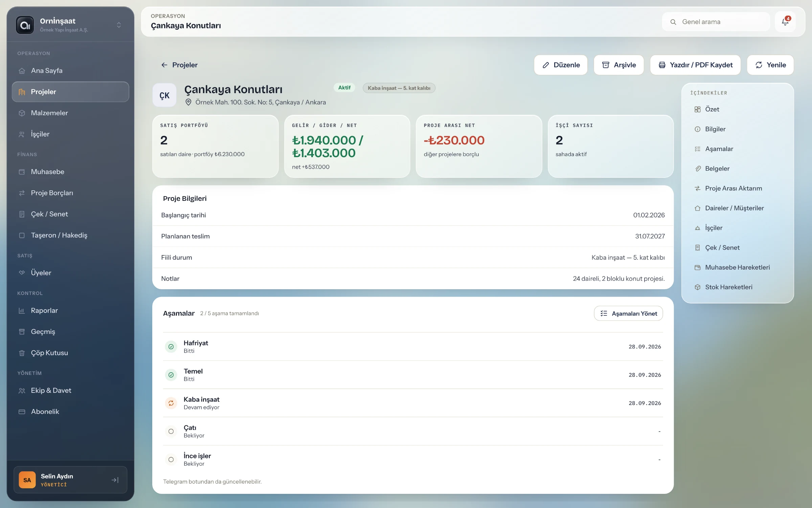Open Taşeron / Hakediş in the sidebar
Viewport: 812px width, 508px height.
coord(70,235)
